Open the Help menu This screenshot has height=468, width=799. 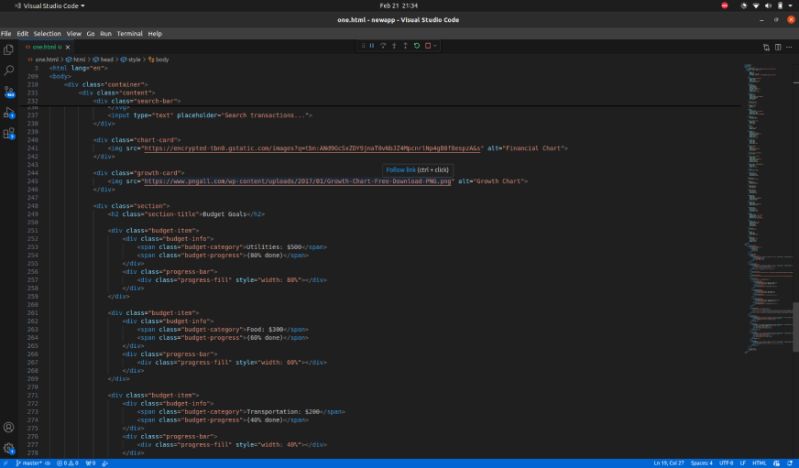[155, 34]
